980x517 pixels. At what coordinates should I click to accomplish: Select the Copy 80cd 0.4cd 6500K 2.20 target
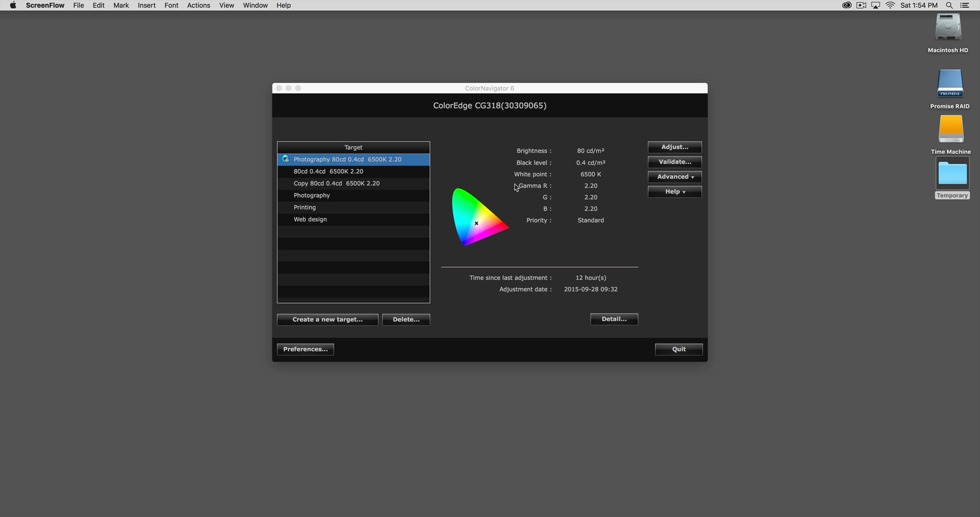point(354,184)
